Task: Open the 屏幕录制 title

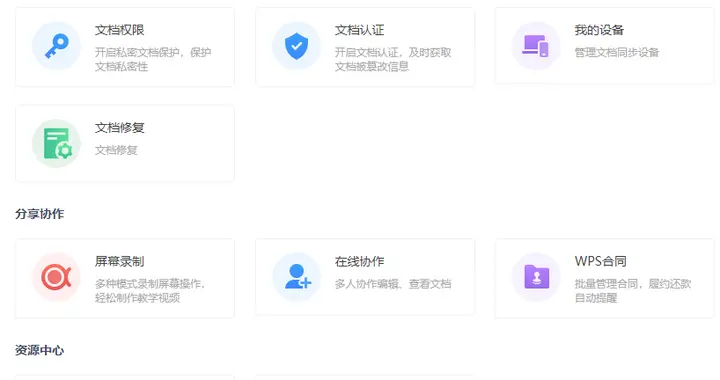Action: coord(119,262)
